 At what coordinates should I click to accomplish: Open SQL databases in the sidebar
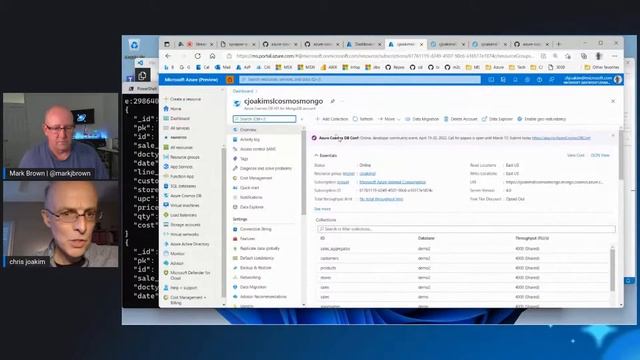pos(183,186)
